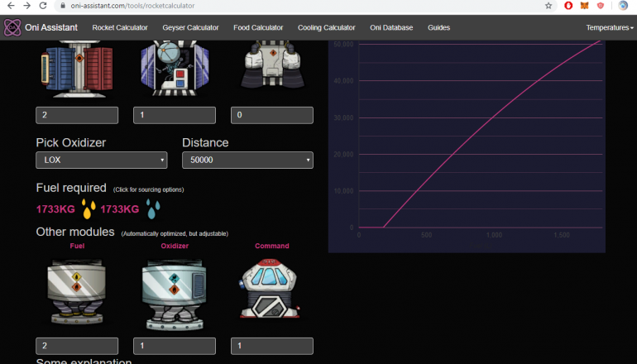Select the cargo bay module image
637x364 pixels.
[77, 68]
